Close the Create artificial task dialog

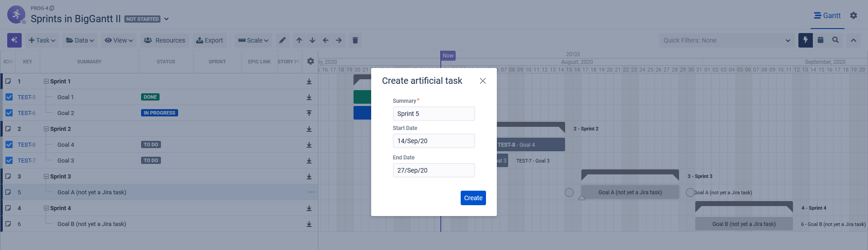[483, 81]
